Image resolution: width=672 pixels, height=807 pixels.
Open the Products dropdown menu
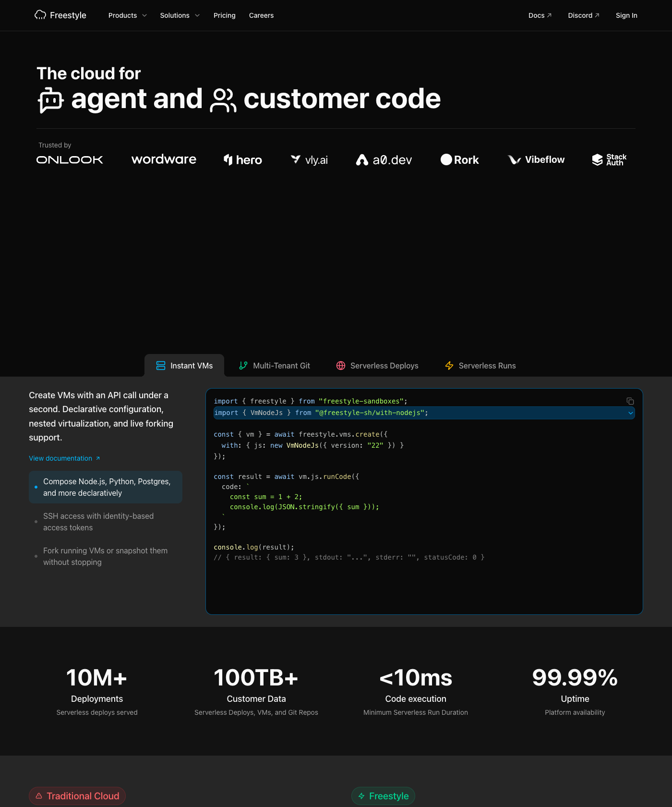point(128,15)
